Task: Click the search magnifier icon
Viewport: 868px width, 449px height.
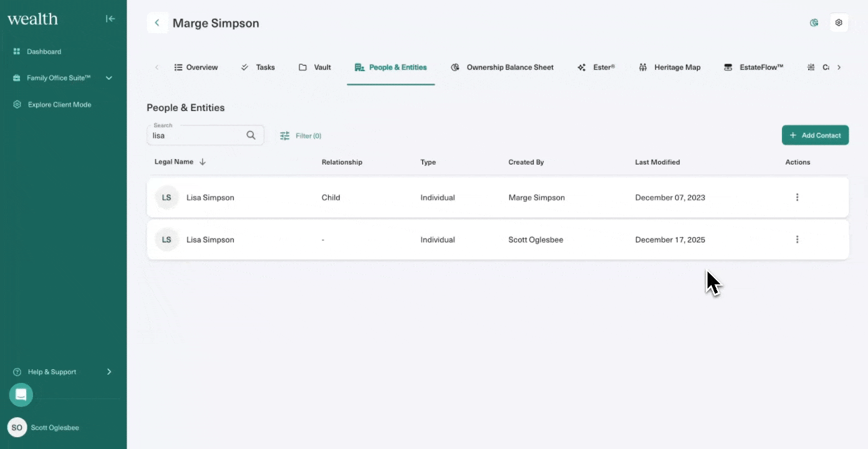Action: [x=251, y=135]
